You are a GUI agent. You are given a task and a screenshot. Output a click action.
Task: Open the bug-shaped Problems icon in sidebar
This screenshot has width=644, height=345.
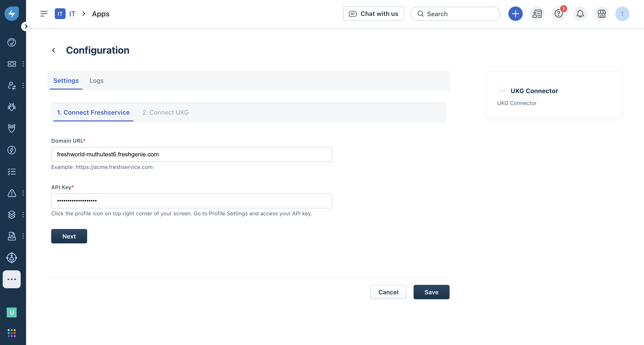tap(12, 107)
